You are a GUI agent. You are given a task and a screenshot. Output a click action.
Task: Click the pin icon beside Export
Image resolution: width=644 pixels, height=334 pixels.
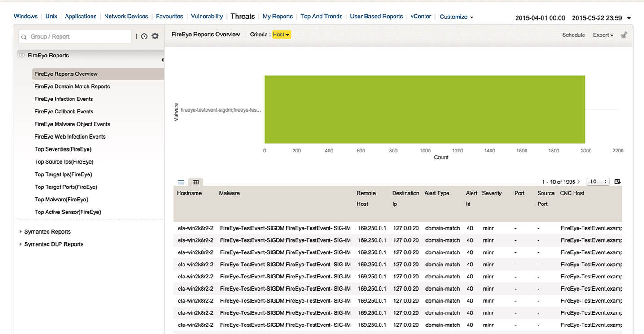click(x=624, y=35)
